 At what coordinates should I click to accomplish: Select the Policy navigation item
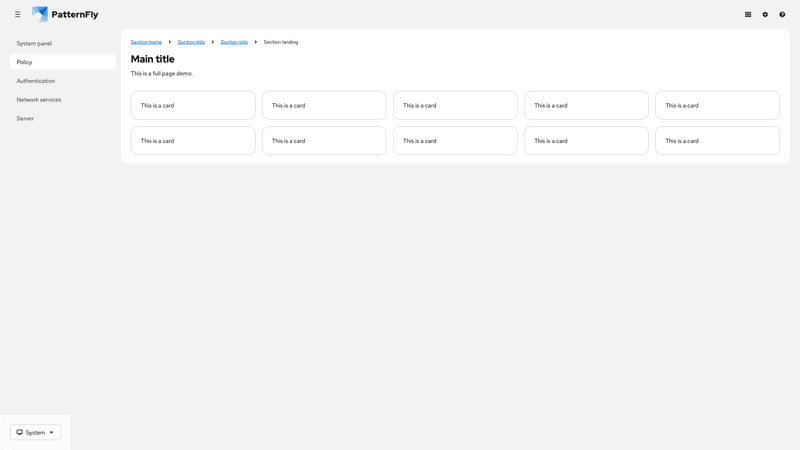point(25,62)
